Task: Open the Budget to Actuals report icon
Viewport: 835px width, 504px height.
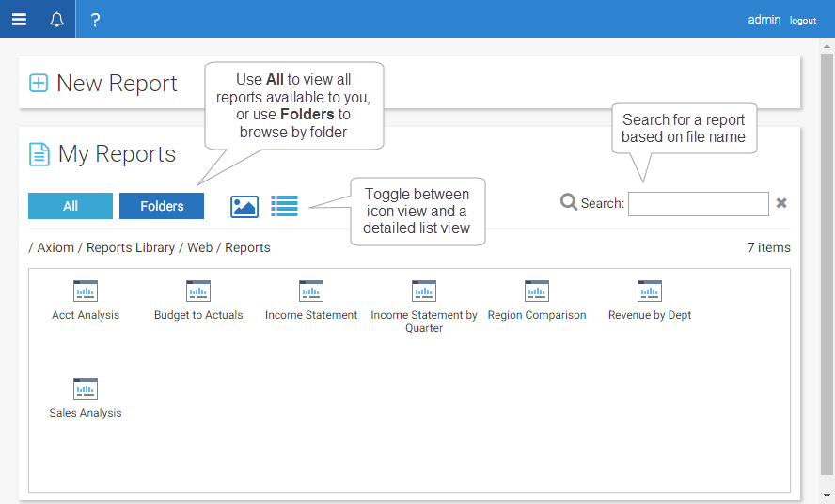Action: 198,291
